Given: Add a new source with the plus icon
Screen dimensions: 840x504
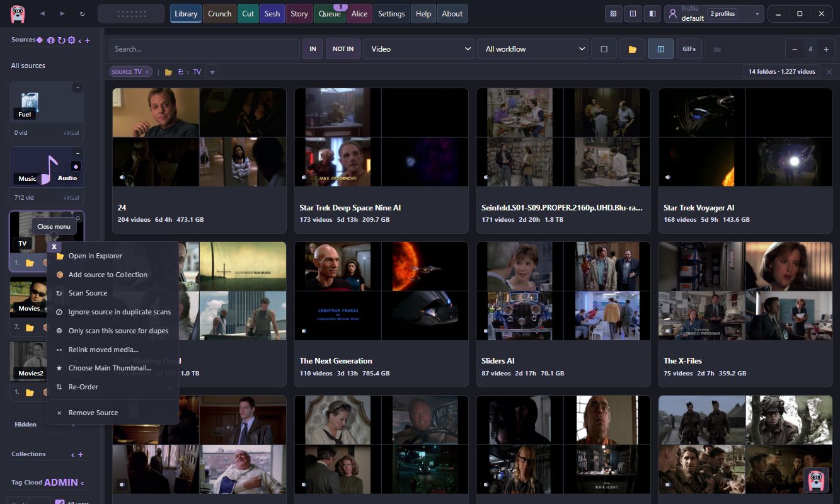Looking at the screenshot, I should pos(88,40).
